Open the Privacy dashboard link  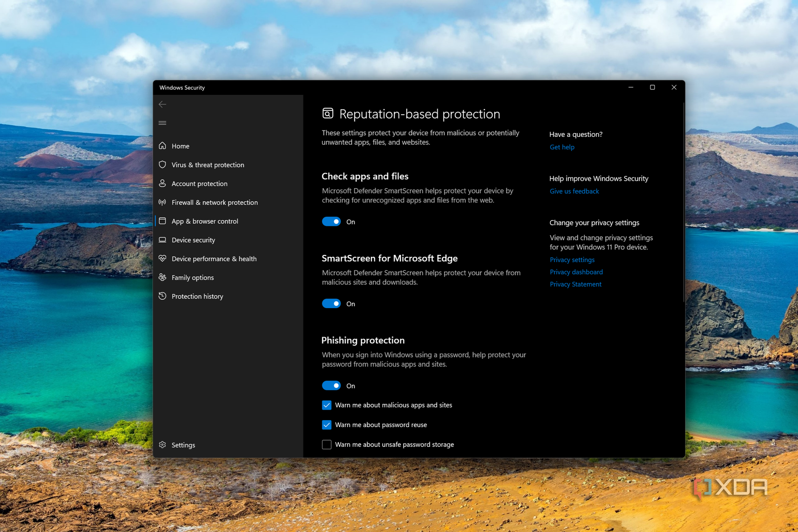(x=576, y=272)
